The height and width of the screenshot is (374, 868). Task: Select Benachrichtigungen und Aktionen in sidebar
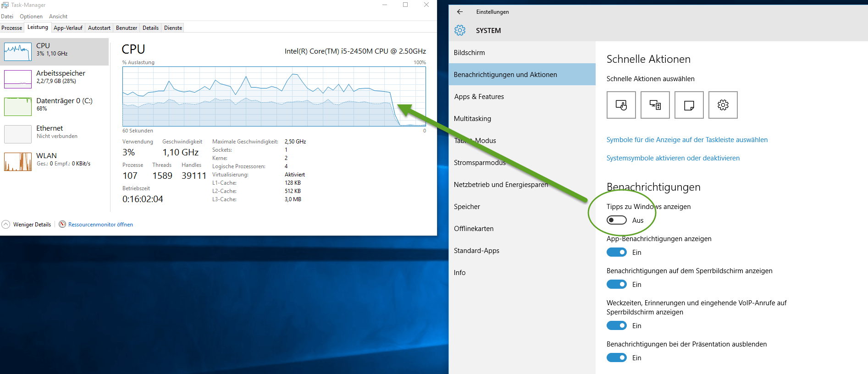click(x=522, y=75)
